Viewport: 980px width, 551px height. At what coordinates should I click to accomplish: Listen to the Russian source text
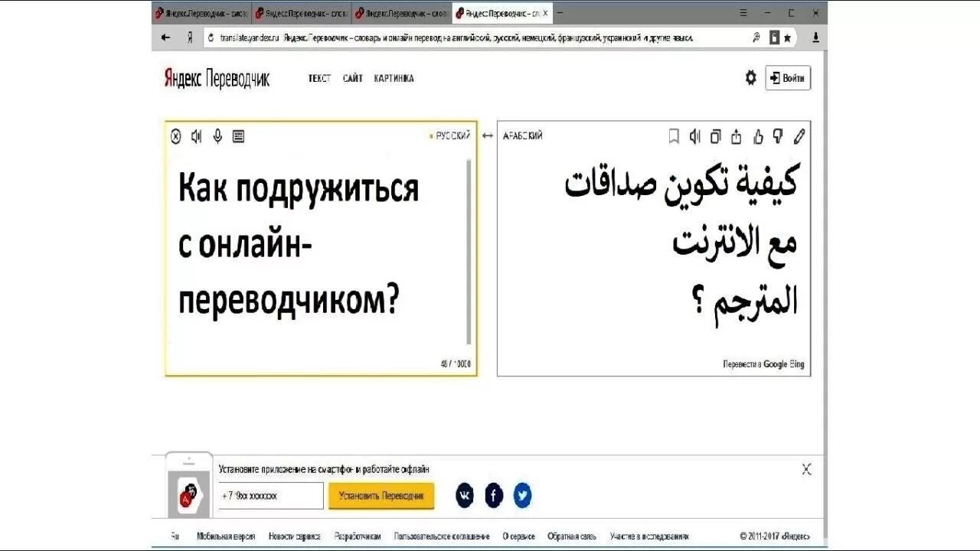pyautogui.click(x=197, y=136)
